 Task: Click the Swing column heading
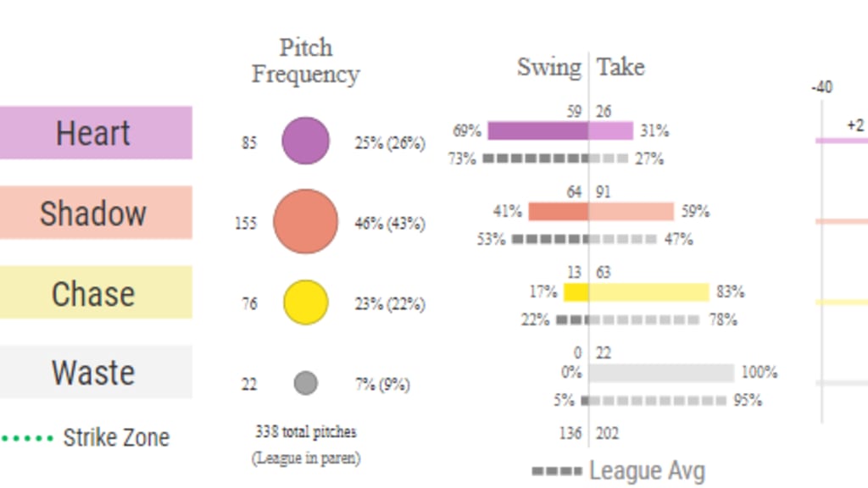point(549,68)
